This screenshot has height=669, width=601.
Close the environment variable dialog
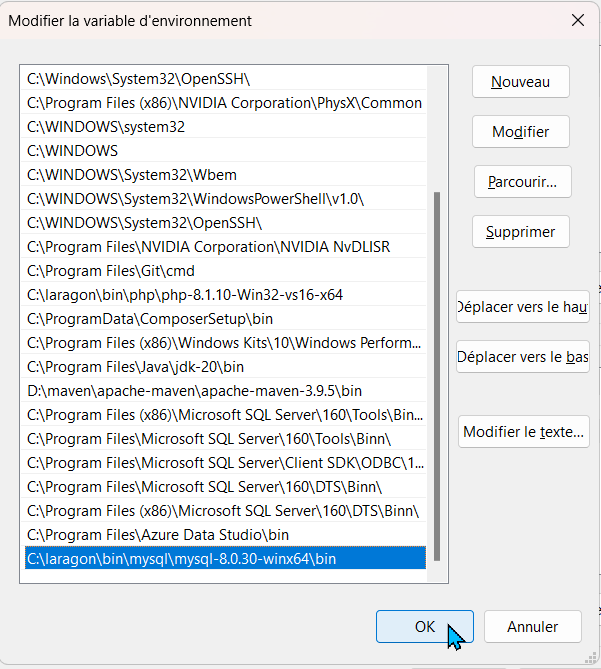(x=577, y=20)
